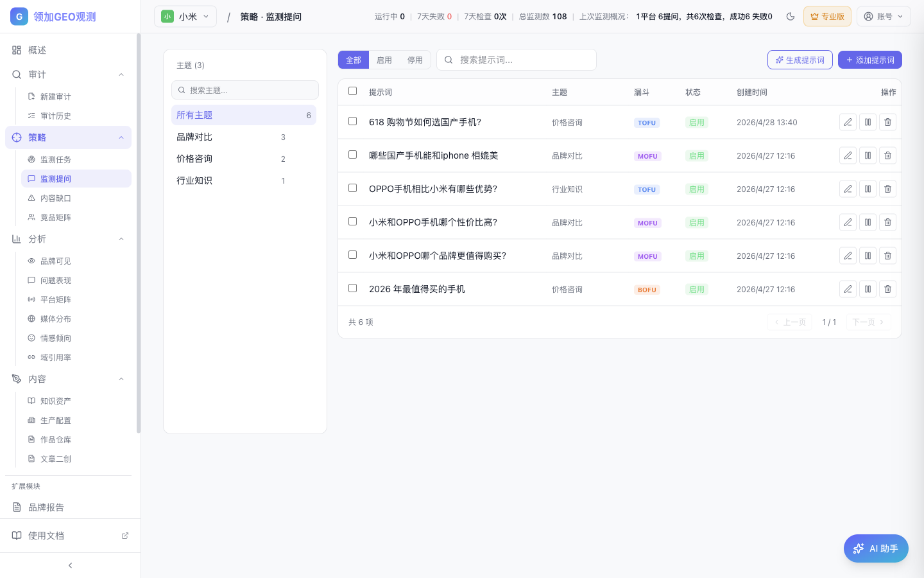Check the 哪些国产手机能和iphone row
This screenshot has width=924, height=578.
pos(352,155)
